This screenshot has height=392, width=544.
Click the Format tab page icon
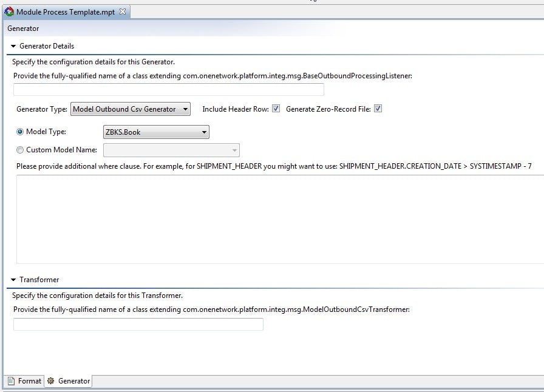click(11, 381)
